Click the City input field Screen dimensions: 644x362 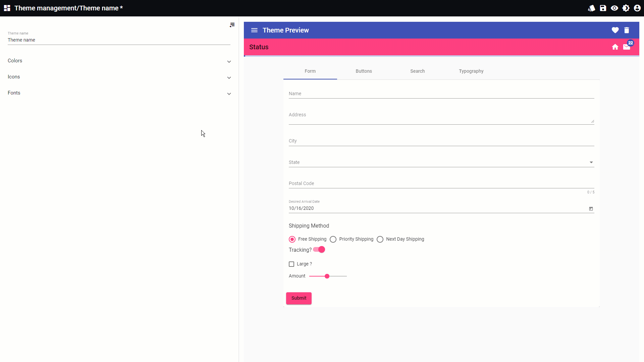pyautogui.click(x=441, y=141)
